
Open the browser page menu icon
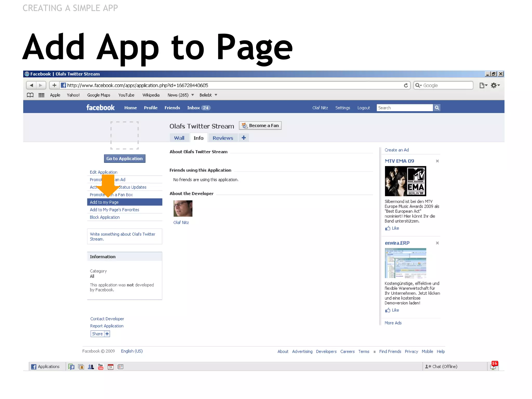point(483,85)
